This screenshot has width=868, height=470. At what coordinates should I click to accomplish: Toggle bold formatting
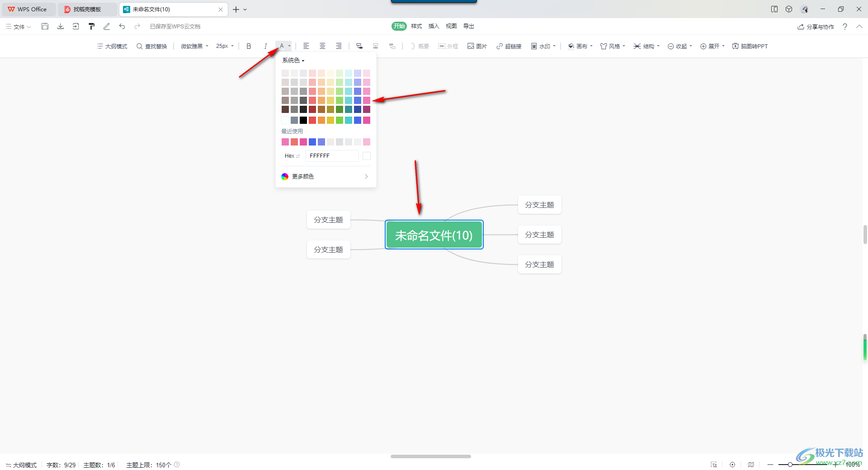[x=249, y=46]
